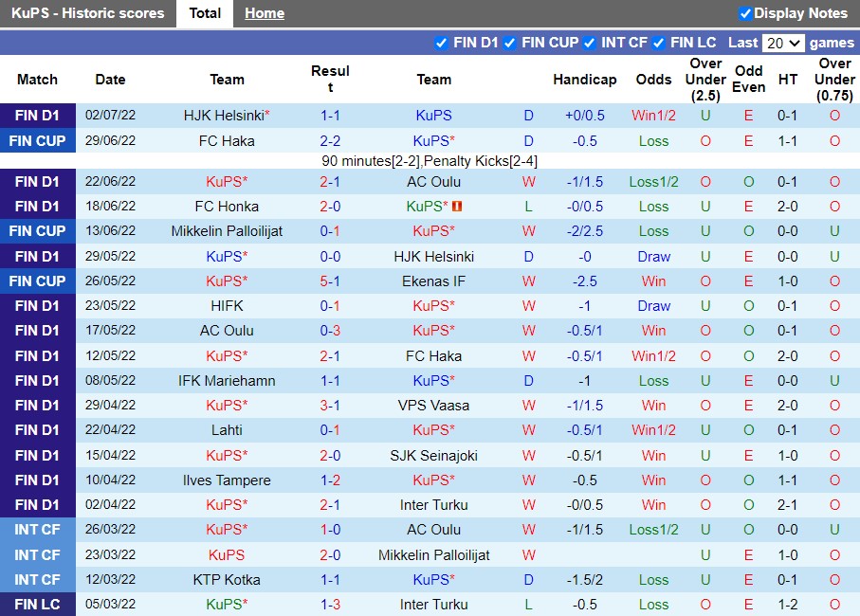The height and width of the screenshot is (616, 860).
Task: Click the INT CF badge for 26/03/22
Action: point(38,530)
